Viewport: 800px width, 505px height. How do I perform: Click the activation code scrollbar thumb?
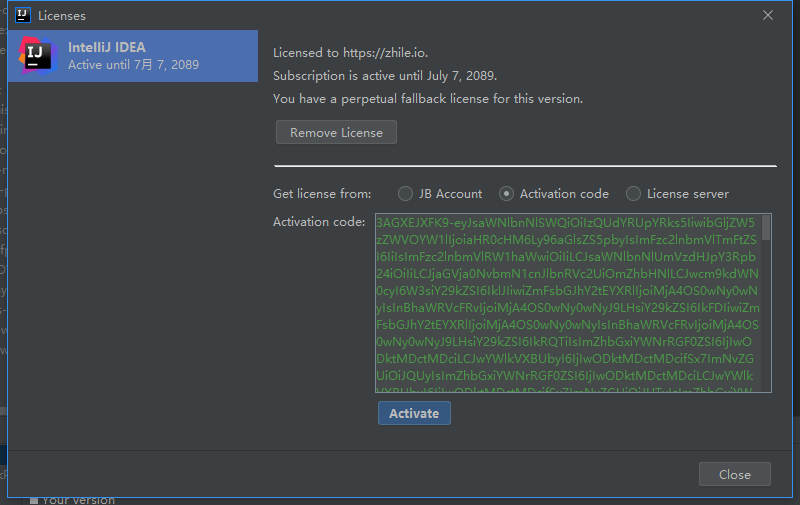(x=766, y=228)
